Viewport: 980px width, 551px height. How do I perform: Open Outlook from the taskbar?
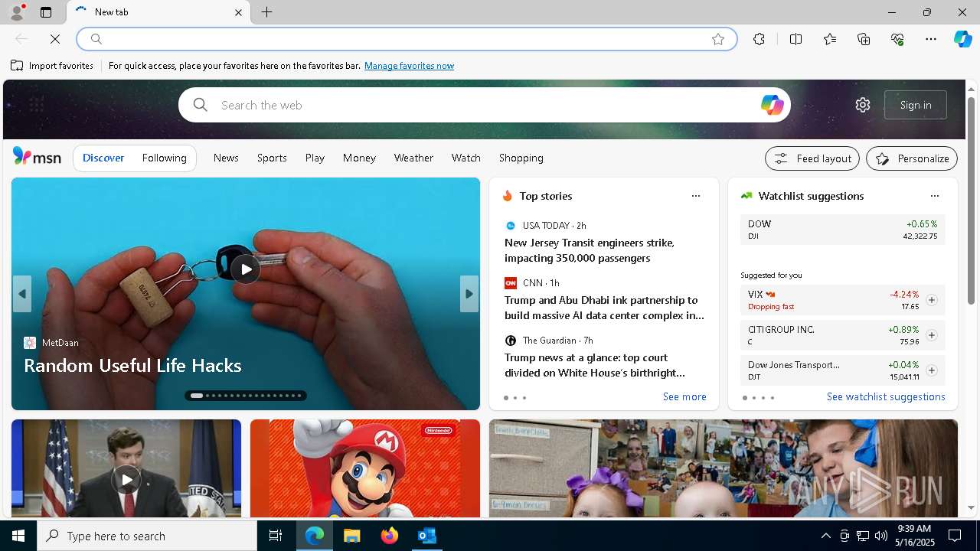pyautogui.click(x=426, y=536)
